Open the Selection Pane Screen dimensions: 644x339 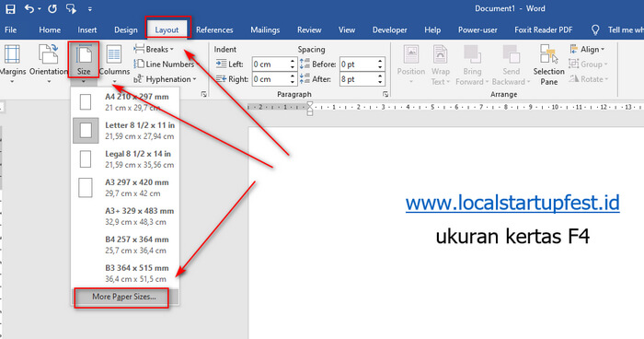click(549, 64)
